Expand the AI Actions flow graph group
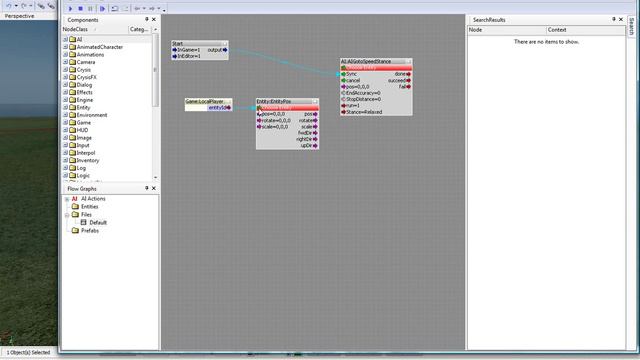 pyautogui.click(x=67, y=199)
